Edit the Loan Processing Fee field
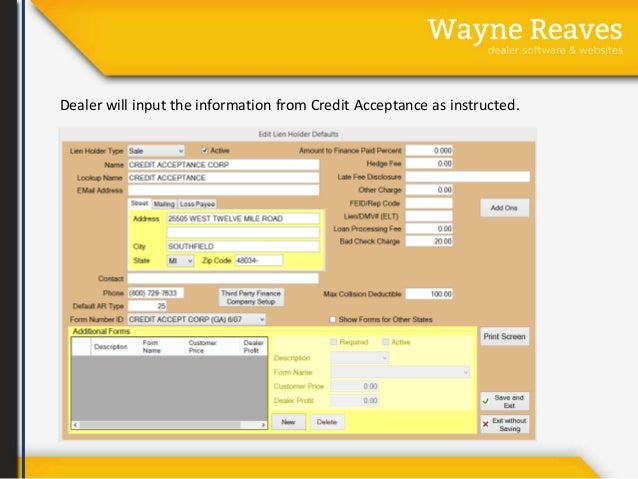Screen dimensions: 638x479 pyautogui.click(x=429, y=229)
